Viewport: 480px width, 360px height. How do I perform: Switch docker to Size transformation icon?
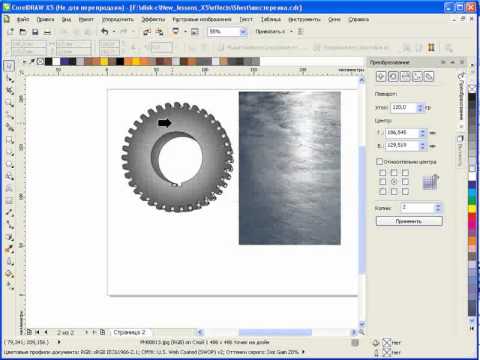click(417, 76)
